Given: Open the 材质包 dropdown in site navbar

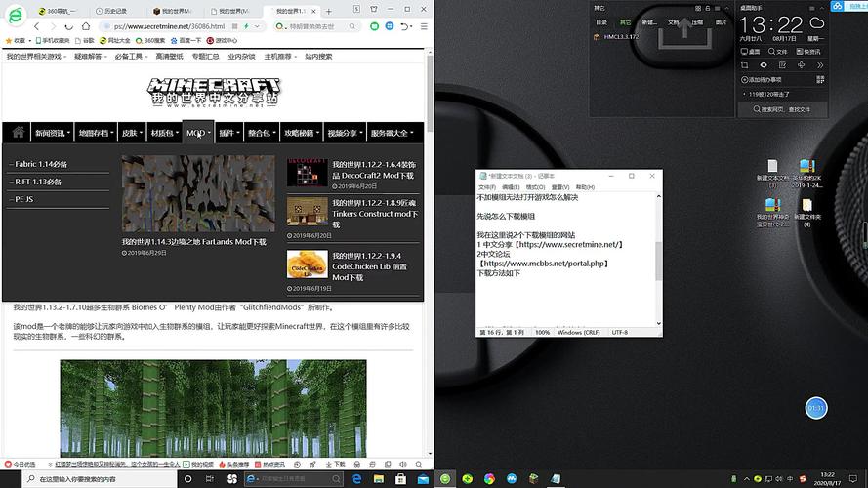Looking at the screenshot, I should point(165,133).
